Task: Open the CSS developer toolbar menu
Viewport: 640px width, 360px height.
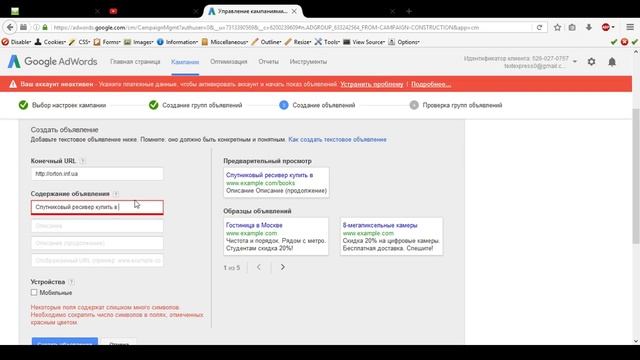Action: [80, 42]
